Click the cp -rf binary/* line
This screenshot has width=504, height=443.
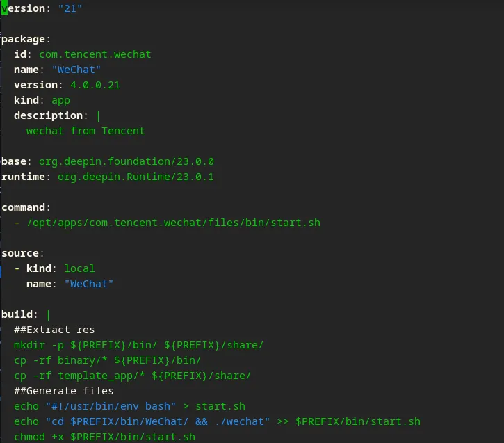tap(107, 361)
